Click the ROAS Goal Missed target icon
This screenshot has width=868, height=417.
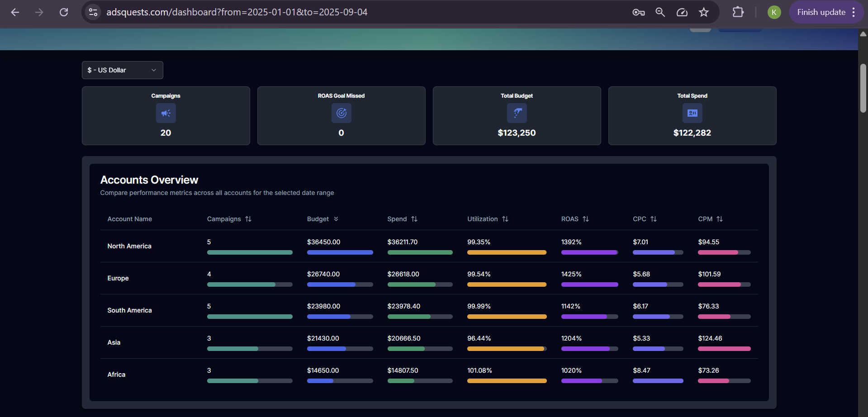(x=341, y=113)
